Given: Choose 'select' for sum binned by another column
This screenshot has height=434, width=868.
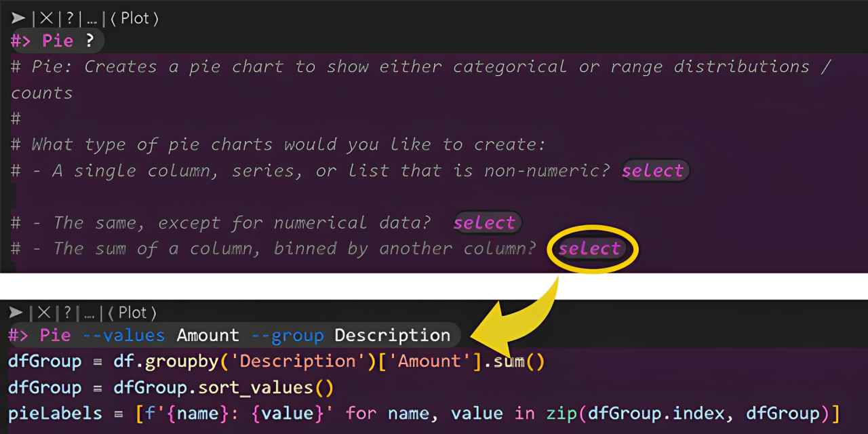Looking at the screenshot, I should pos(589,249).
